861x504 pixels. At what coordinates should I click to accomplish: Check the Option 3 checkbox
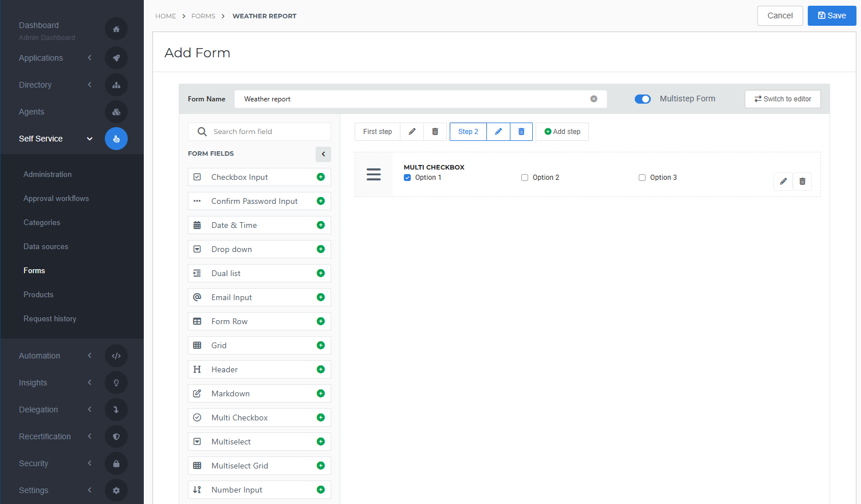642,178
